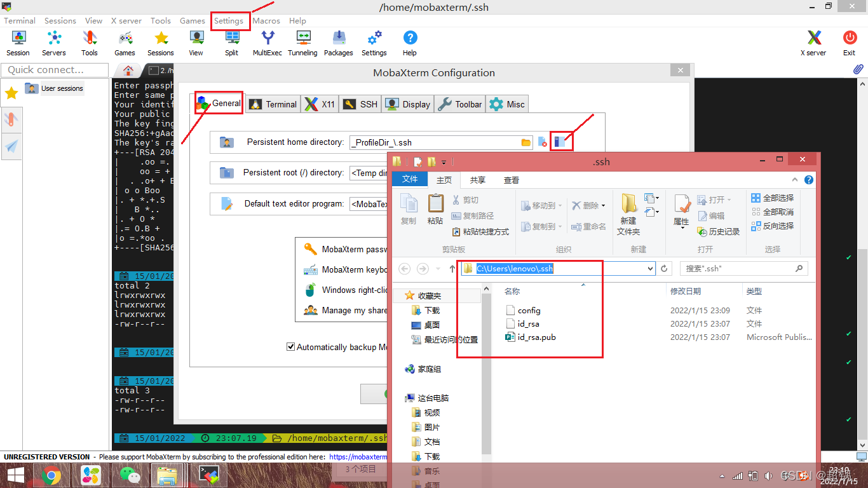Open the Tools toolbar icon
868x488 pixels.
[x=90, y=43]
